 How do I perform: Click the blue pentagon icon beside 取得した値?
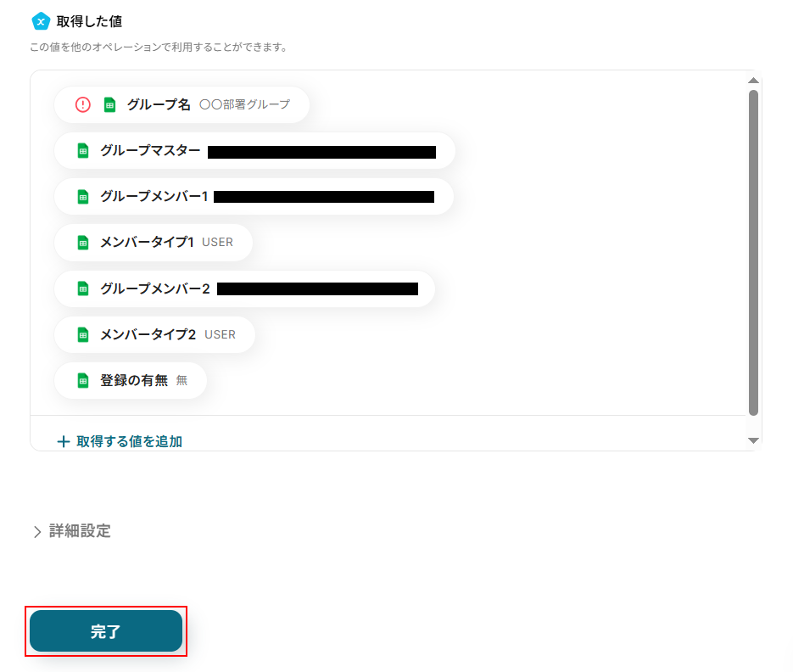point(41,21)
